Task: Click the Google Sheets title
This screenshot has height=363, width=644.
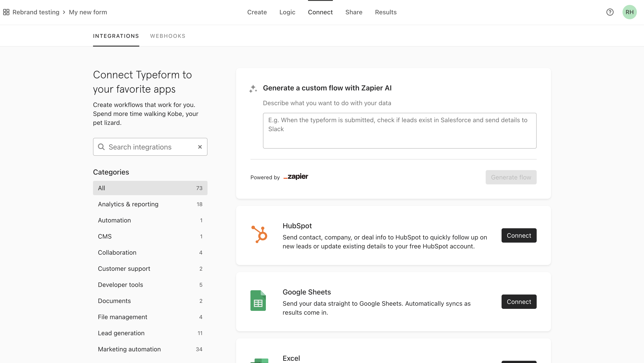Action: pyautogui.click(x=307, y=292)
